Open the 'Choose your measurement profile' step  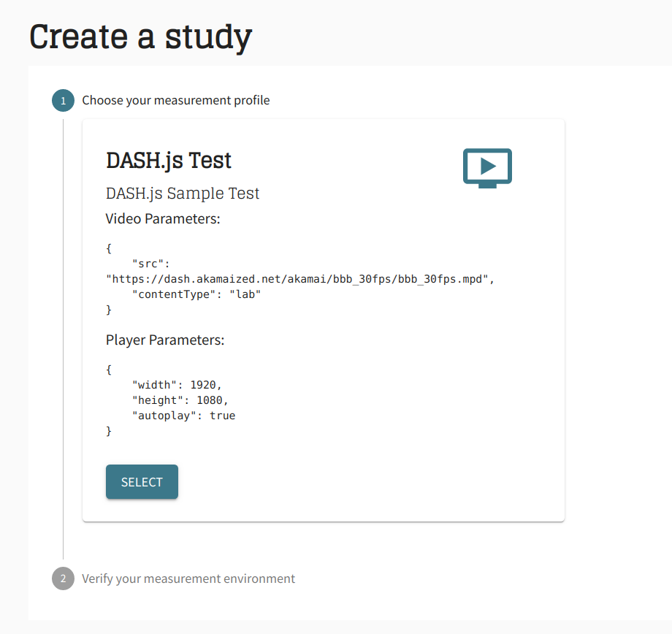point(176,100)
